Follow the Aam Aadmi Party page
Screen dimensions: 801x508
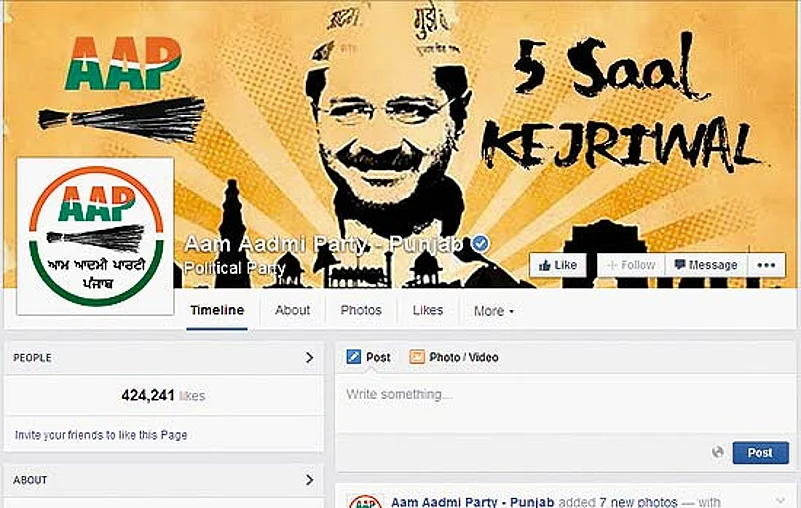(x=631, y=265)
